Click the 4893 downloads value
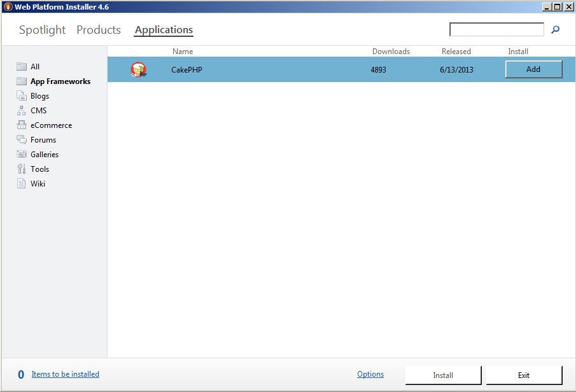The image size is (576, 392). [x=378, y=70]
